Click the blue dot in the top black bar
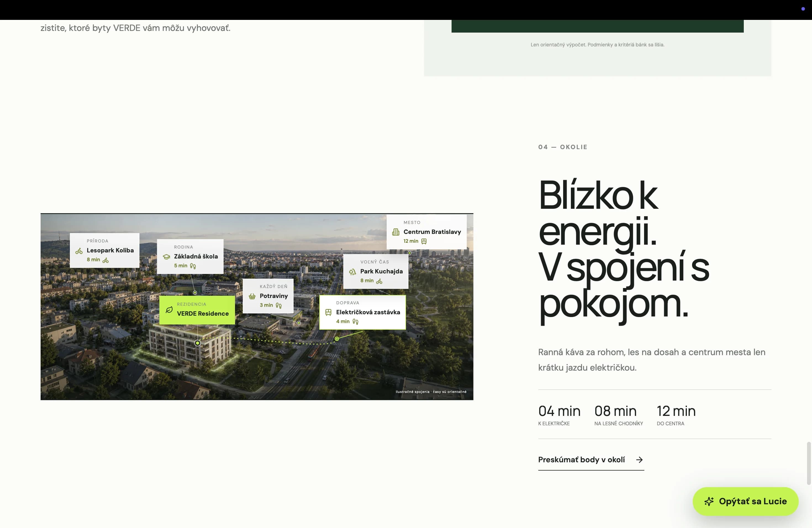The image size is (812, 528). coord(803,9)
